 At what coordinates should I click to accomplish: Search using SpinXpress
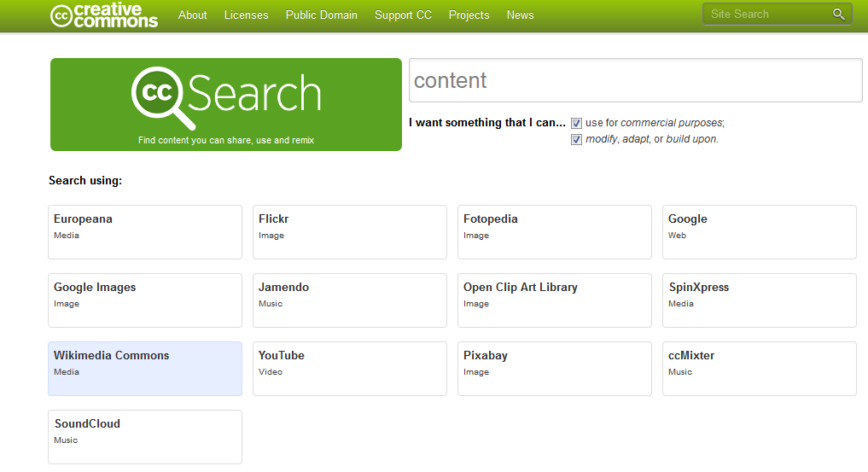[x=760, y=300]
